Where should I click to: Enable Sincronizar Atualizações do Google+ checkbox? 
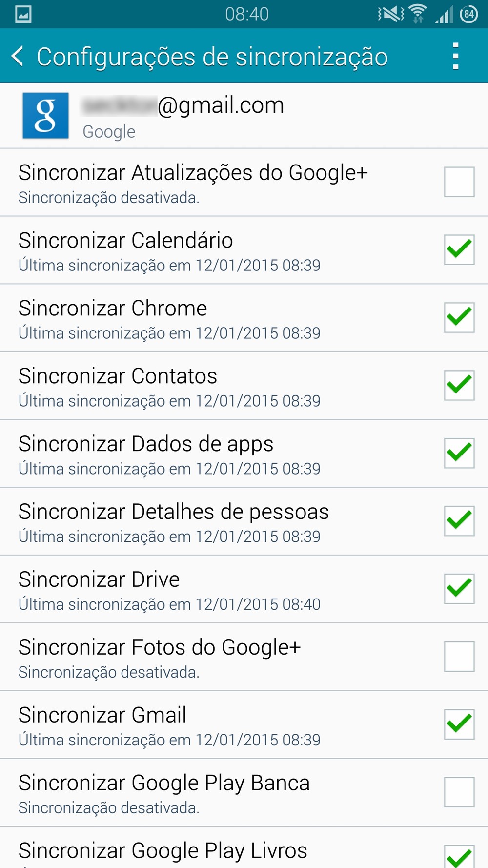tap(459, 182)
